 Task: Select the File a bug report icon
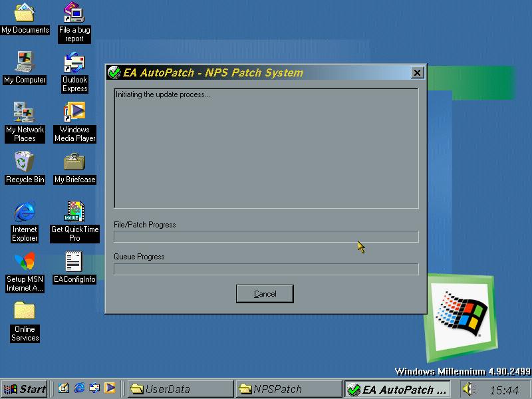pos(74,13)
